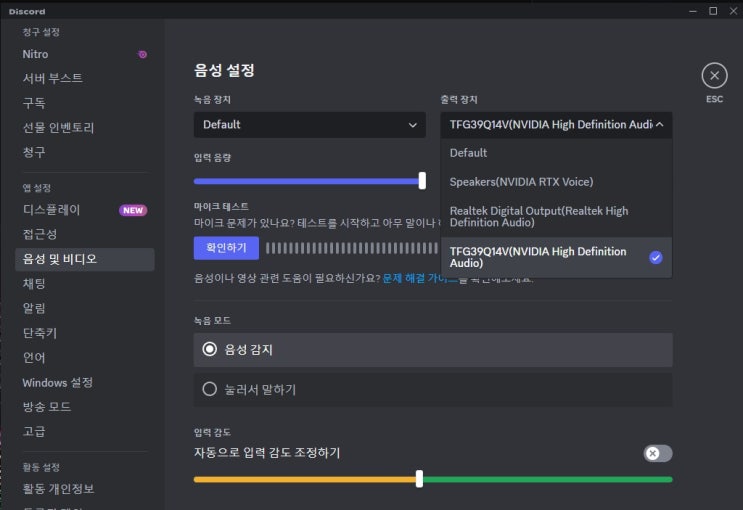Image resolution: width=743 pixels, height=510 pixels.
Task: Open 언어 language settings
Action: click(x=84, y=358)
